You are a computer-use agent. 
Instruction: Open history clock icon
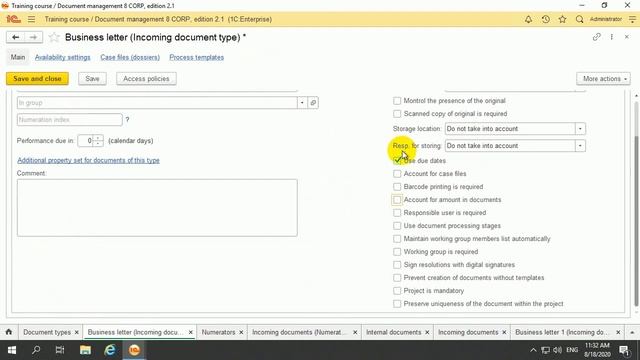(x=545, y=19)
